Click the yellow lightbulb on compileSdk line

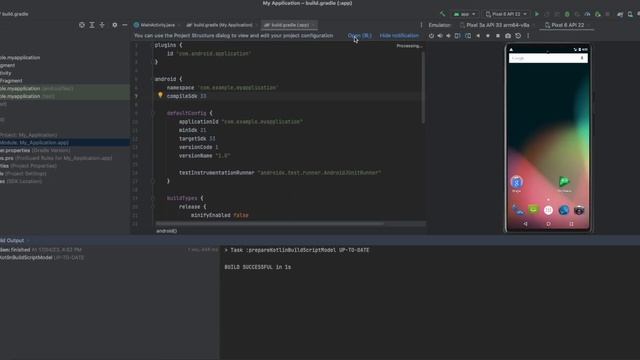click(160, 95)
